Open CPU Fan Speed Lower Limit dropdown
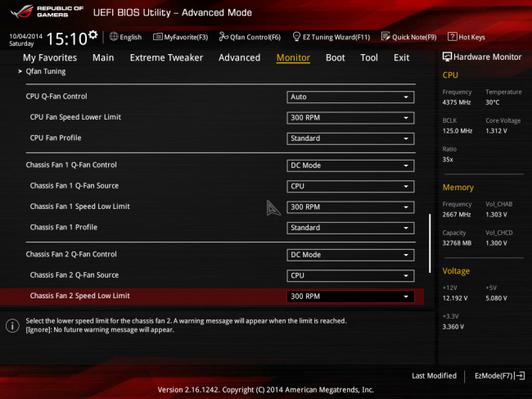This screenshot has width=532, height=399. tap(350, 118)
